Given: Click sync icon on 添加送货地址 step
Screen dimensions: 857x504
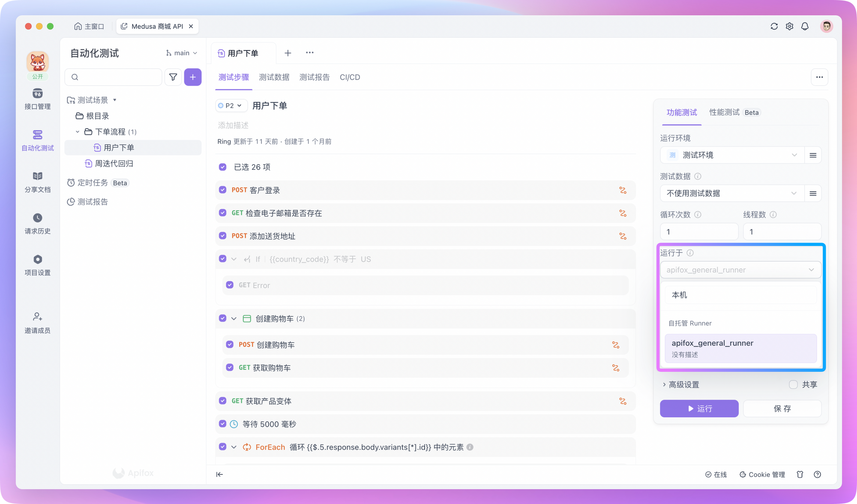Looking at the screenshot, I should coord(623,236).
